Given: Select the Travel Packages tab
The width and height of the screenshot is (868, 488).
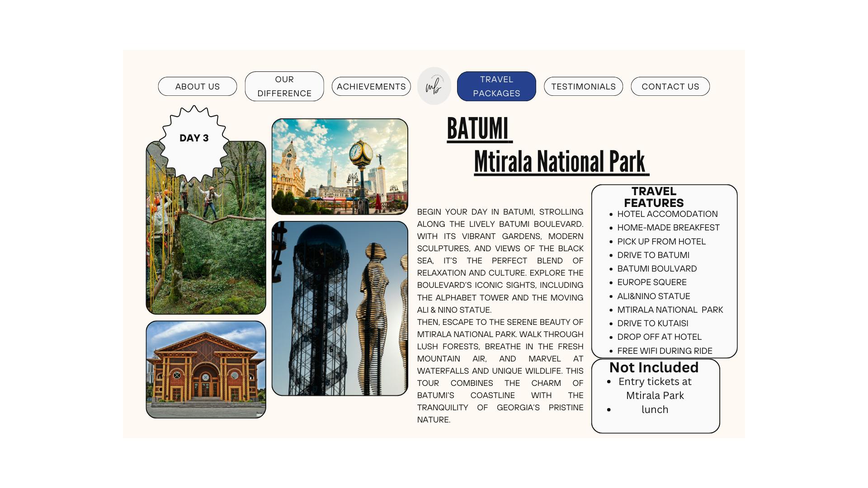Looking at the screenshot, I should point(496,86).
